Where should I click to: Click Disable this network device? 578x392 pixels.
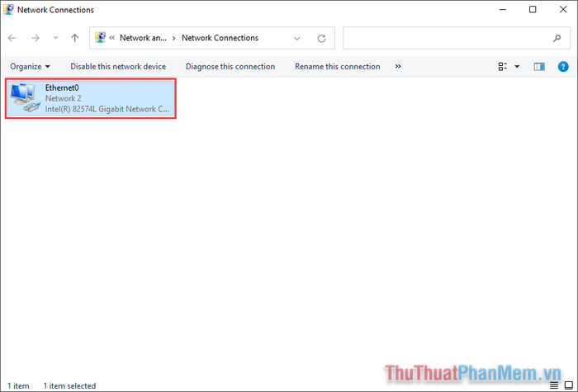(x=118, y=67)
